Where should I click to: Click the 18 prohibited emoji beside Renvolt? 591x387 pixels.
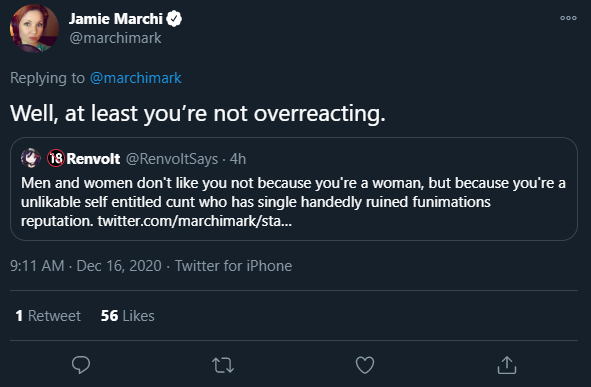click(x=56, y=158)
